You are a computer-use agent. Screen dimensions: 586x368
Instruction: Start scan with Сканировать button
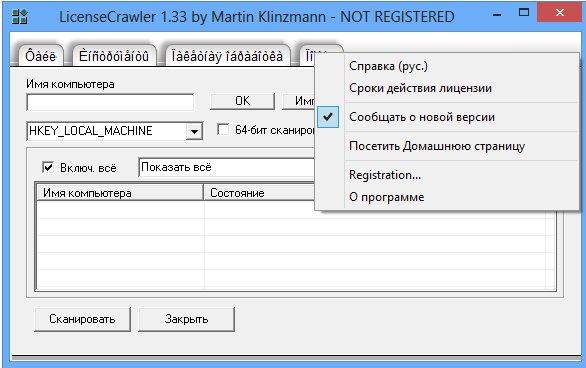[82, 319]
